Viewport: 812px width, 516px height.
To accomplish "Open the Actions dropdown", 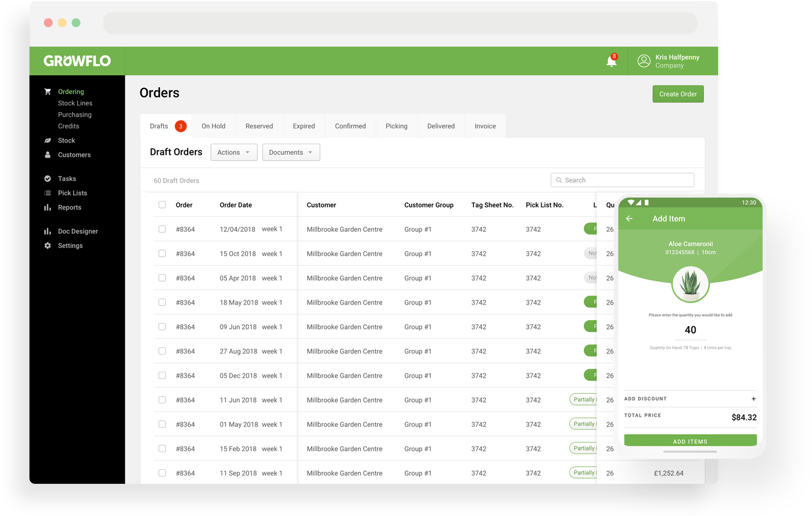I will [x=233, y=152].
